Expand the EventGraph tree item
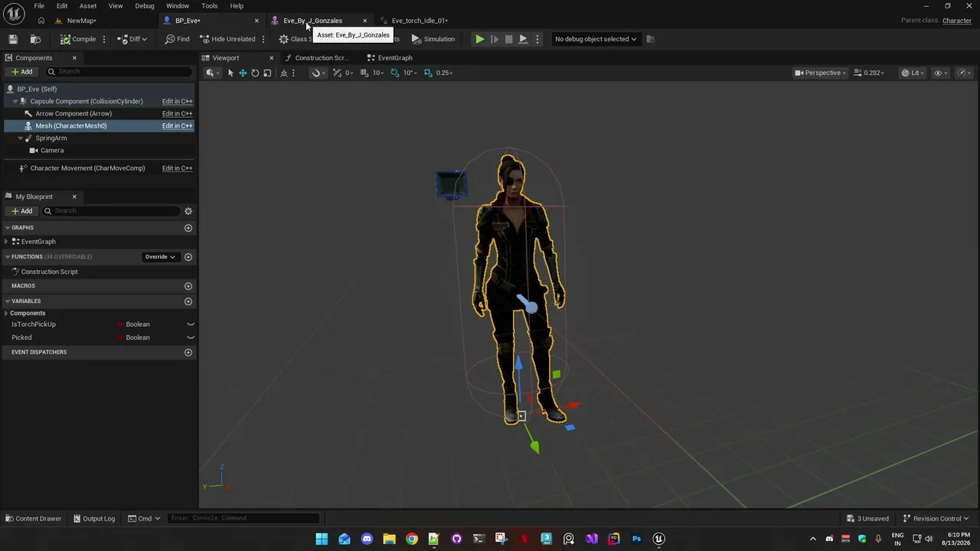Viewport: 980px width, 551px height. pos(7,242)
